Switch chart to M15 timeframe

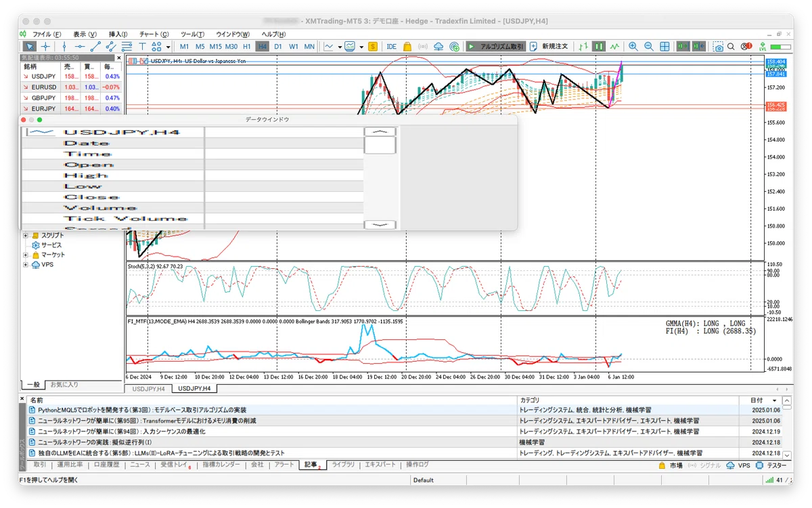tap(215, 47)
